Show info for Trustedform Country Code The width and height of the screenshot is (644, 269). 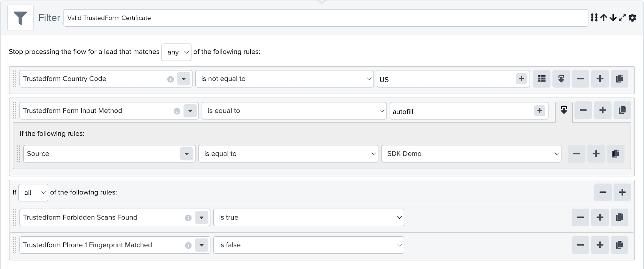click(x=170, y=79)
